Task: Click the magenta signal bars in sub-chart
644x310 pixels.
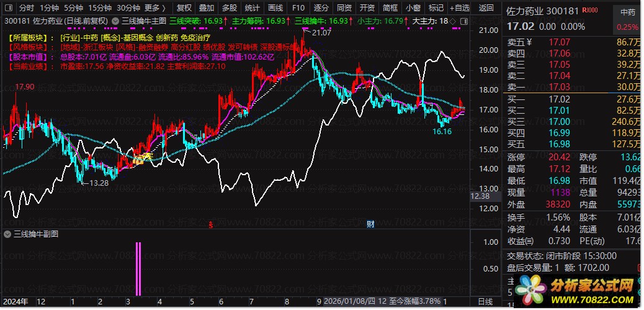Action: click(x=138, y=269)
